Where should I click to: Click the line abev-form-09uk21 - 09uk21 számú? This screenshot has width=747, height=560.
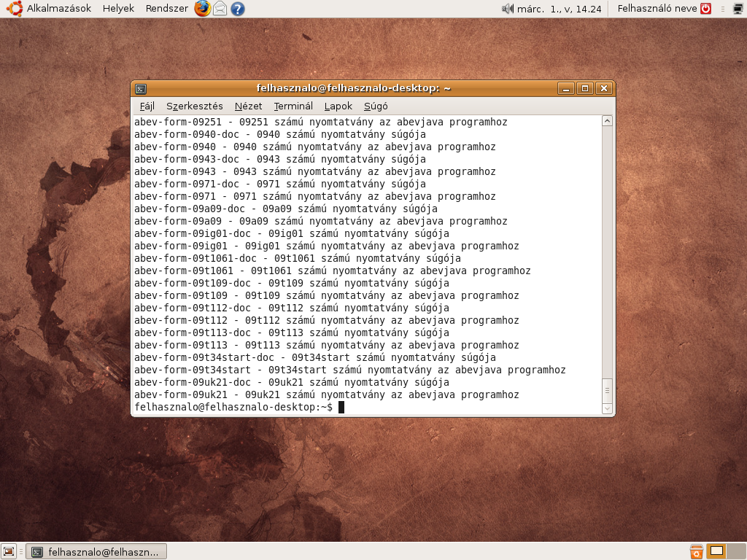click(326, 394)
